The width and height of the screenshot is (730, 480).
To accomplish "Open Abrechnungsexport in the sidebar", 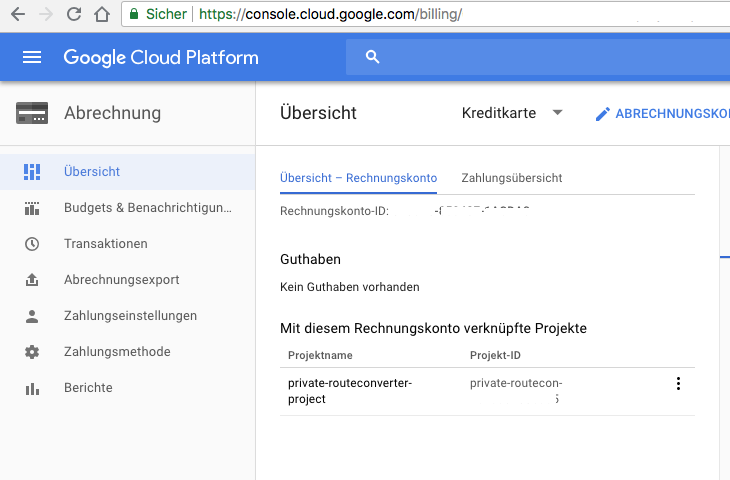I will (x=128, y=280).
